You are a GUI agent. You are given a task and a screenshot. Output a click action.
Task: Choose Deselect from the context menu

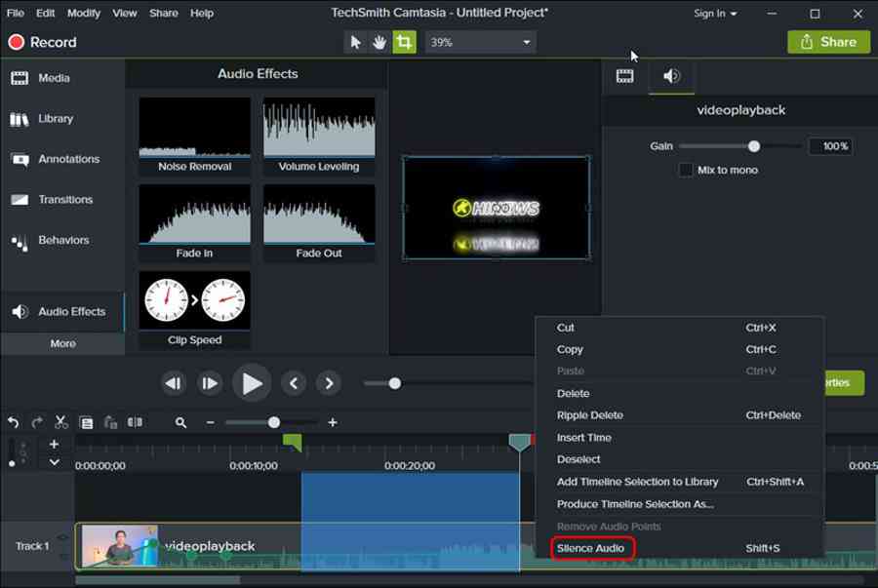680,460
